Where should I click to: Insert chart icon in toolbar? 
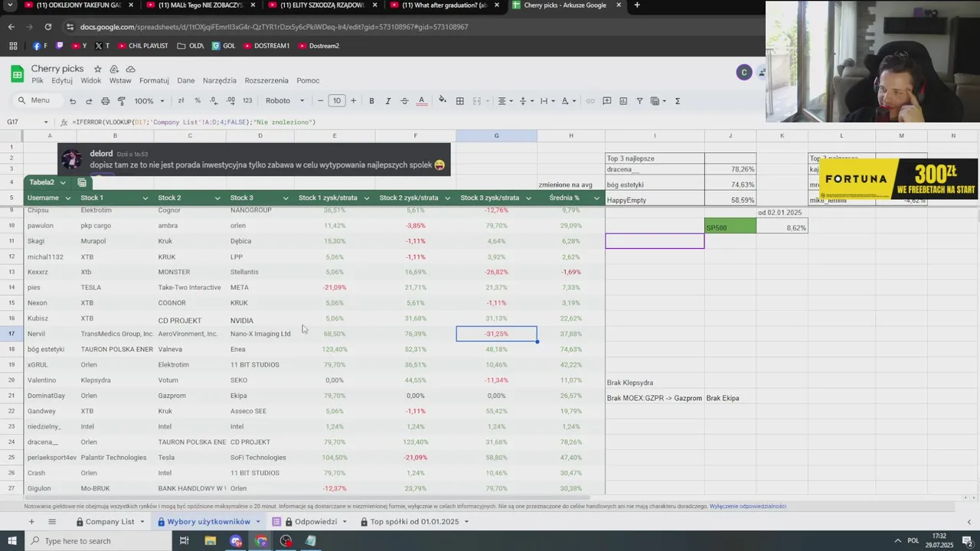pyautogui.click(x=623, y=101)
